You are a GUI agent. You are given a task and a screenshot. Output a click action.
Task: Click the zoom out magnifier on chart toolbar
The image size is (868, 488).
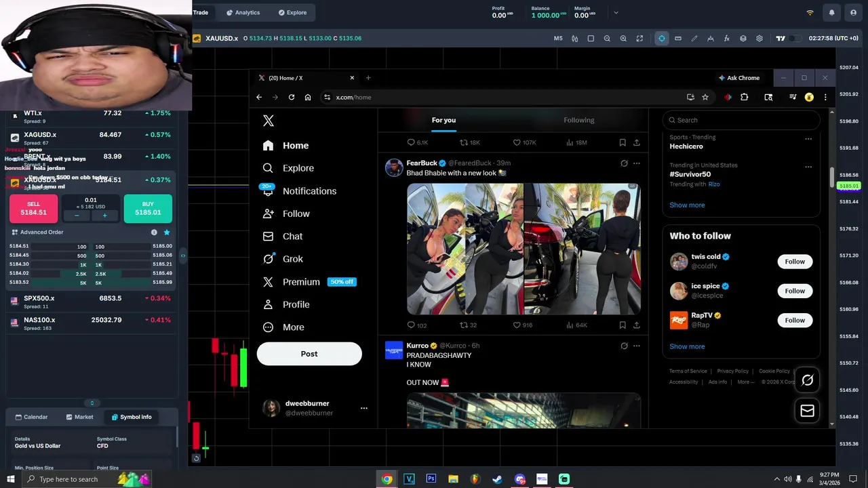point(607,39)
